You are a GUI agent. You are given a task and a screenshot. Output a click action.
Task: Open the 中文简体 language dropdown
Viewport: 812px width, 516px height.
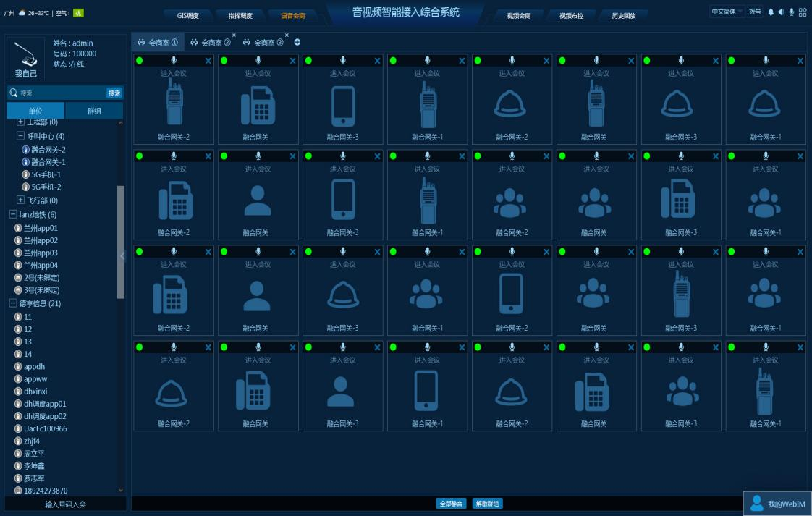point(727,12)
